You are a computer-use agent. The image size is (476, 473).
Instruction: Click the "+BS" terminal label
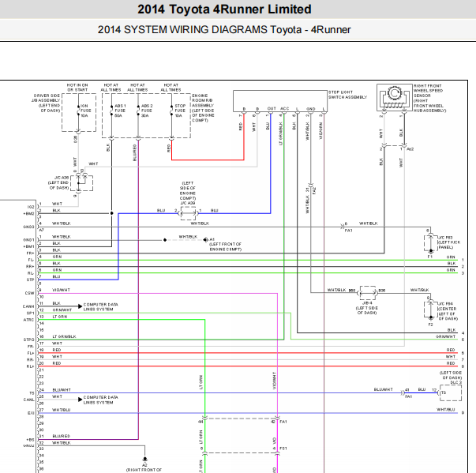click(30, 440)
